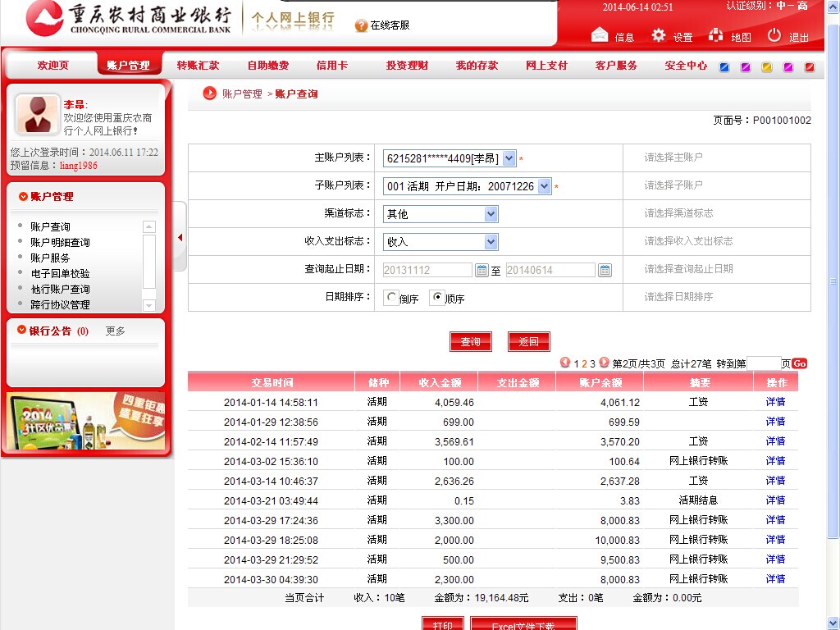This screenshot has height=630, width=840.
Task: Open the start date calendar picker
Action: (482, 270)
